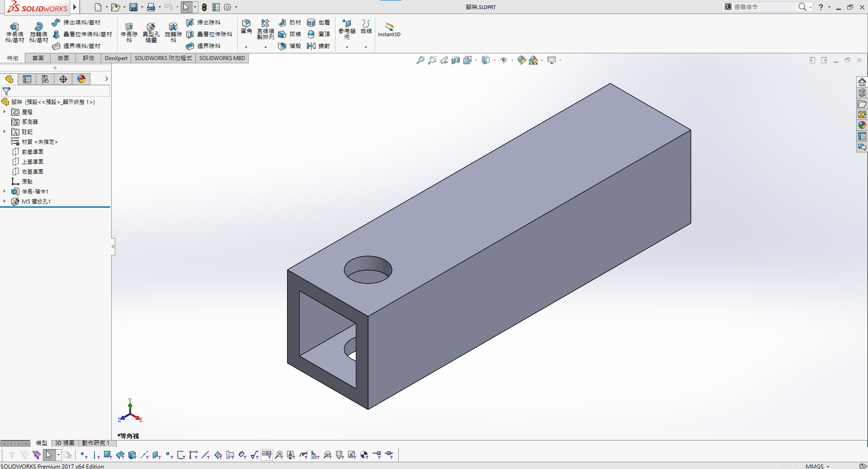The image size is (868, 469).
Task: Open the 動作研究 1 motion study tab
Action: (95, 443)
